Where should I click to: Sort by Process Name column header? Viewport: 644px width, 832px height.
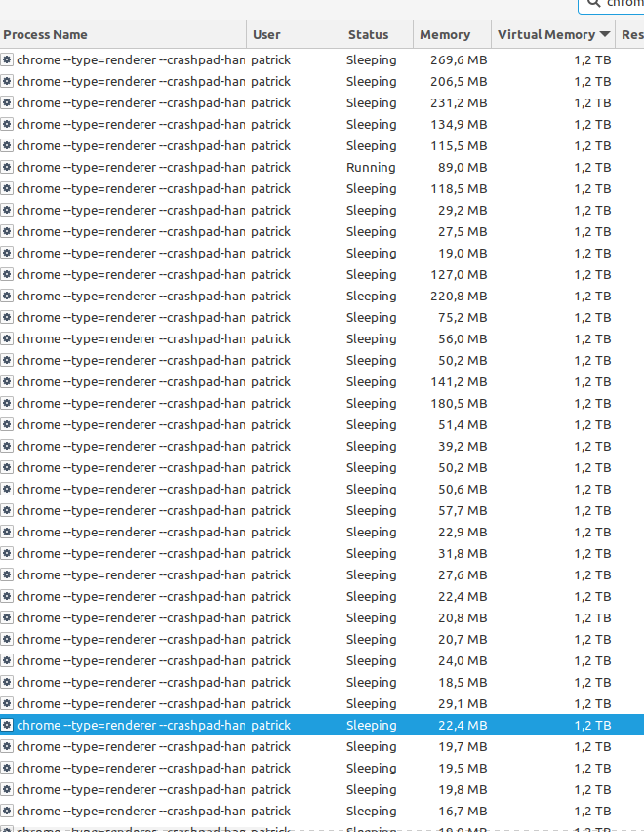pyautogui.click(x=123, y=34)
